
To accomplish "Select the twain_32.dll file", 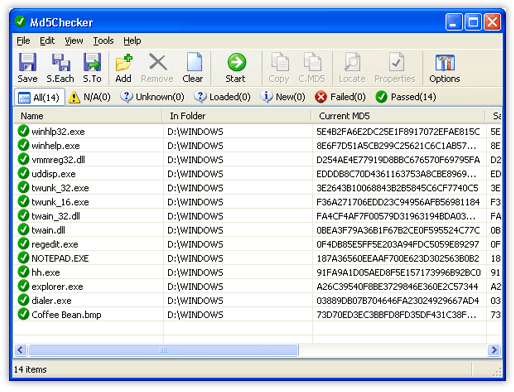I will click(56, 216).
